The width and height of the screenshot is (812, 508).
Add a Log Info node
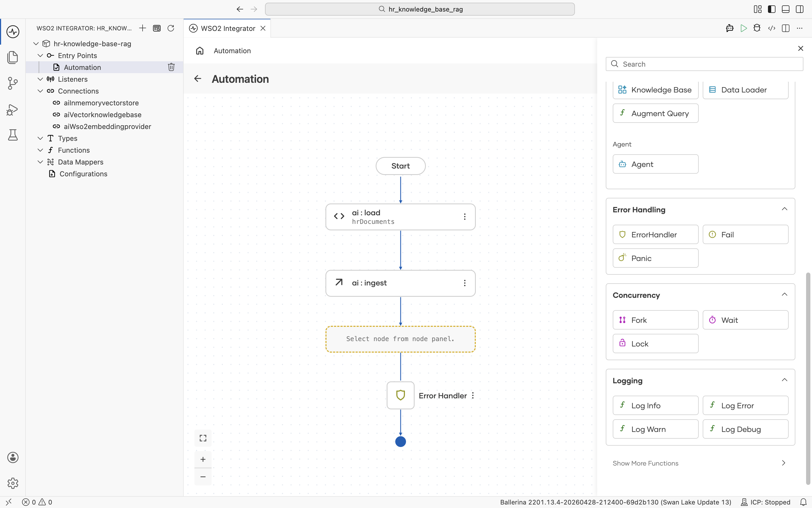(655, 406)
